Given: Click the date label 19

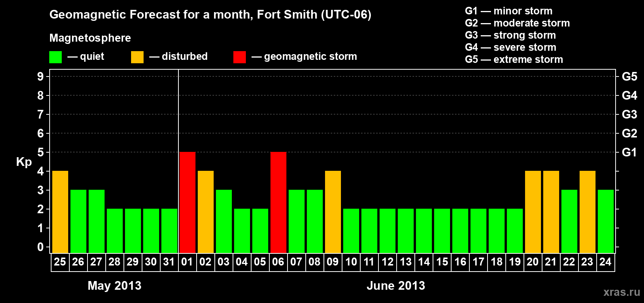Looking at the screenshot, I should tap(514, 262).
